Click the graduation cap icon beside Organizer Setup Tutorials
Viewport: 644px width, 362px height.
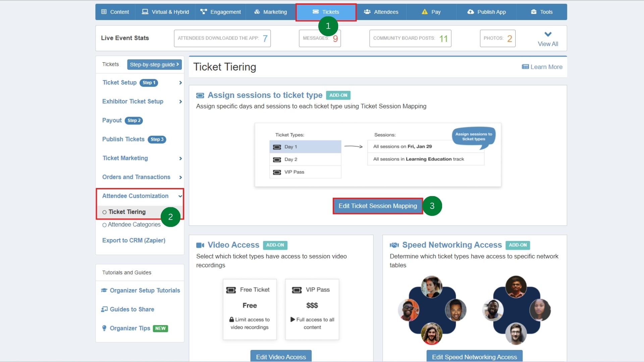click(x=104, y=290)
